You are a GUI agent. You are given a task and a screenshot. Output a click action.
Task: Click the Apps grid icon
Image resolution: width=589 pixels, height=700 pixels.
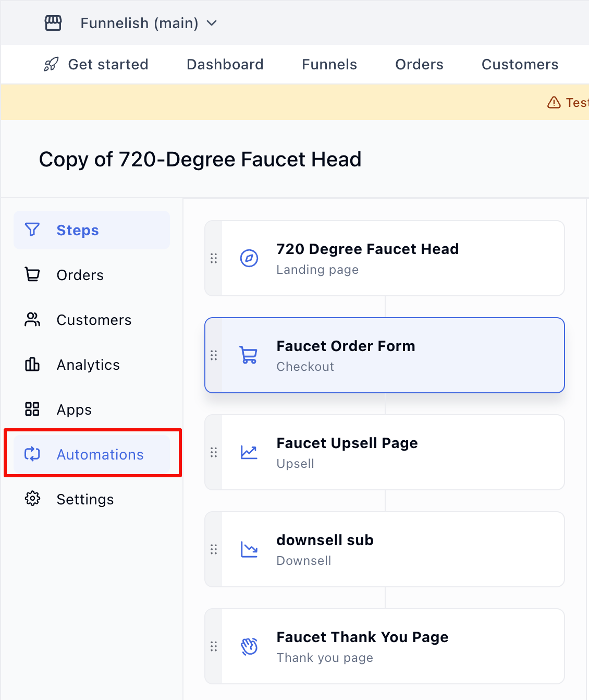coord(32,409)
